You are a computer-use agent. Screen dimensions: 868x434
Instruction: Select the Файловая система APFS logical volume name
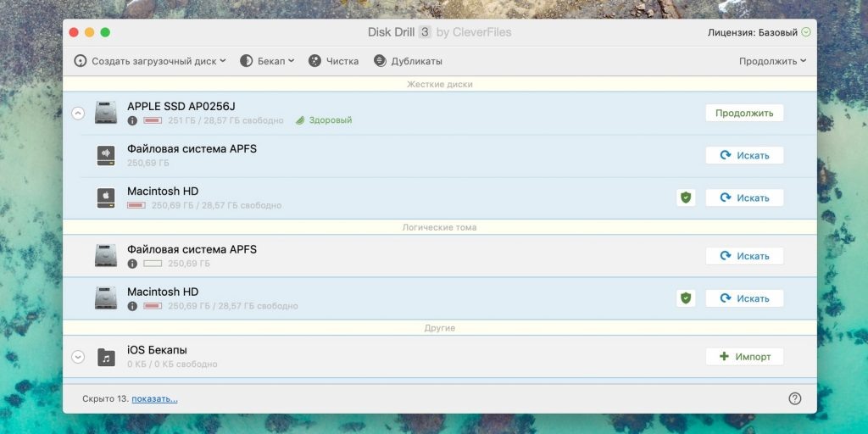click(192, 249)
